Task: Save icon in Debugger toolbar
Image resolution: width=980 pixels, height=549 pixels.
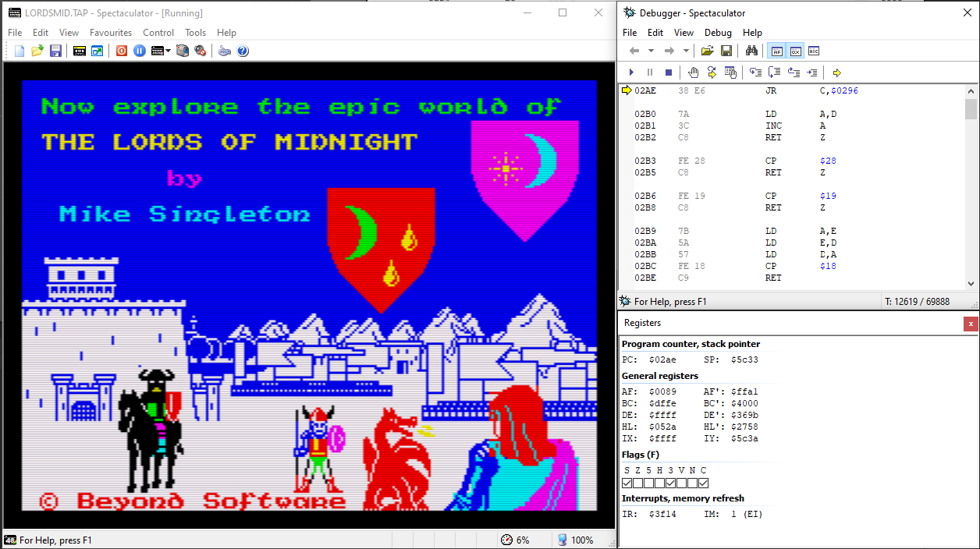Action: pyautogui.click(x=726, y=51)
